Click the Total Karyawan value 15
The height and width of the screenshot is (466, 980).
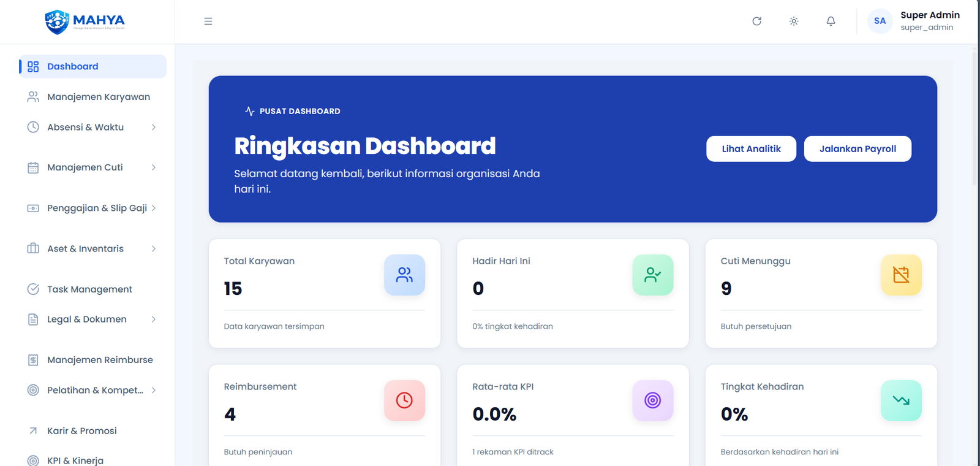click(233, 288)
